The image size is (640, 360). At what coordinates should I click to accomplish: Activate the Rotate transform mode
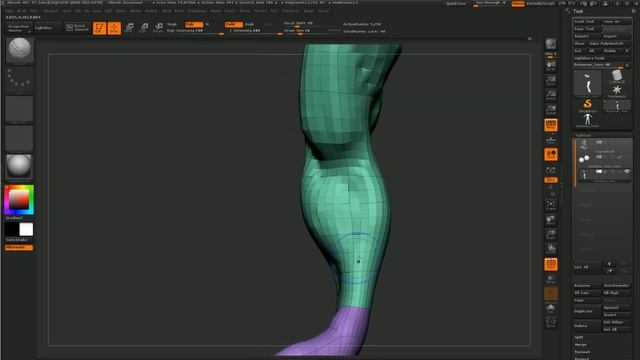(158, 28)
